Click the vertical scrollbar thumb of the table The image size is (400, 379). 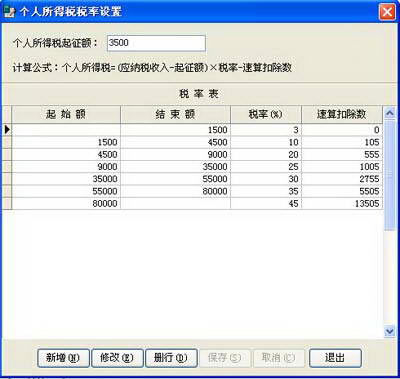click(389, 175)
